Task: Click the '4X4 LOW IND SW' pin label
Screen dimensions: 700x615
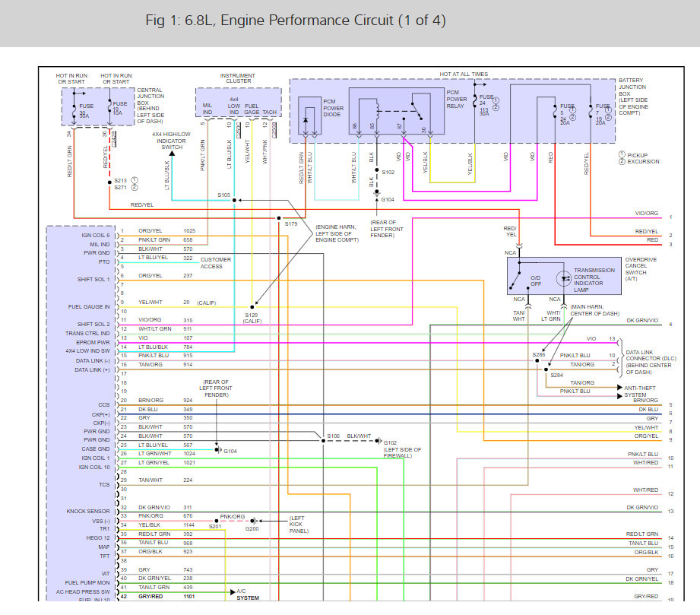Action: (x=87, y=351)
